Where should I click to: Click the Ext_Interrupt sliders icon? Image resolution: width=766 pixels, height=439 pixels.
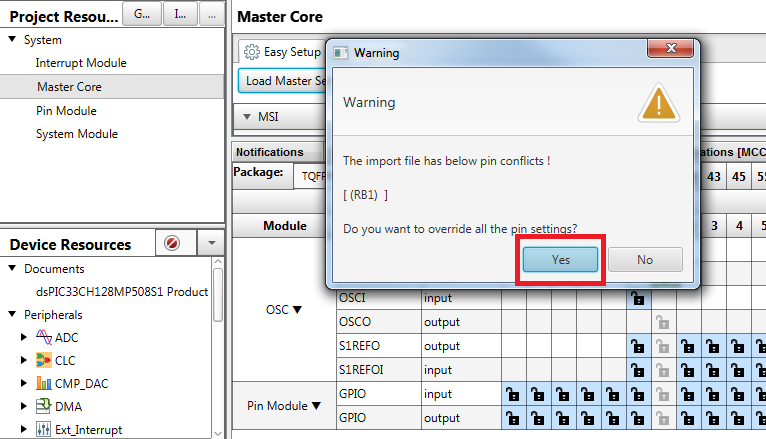(x=44, y=429)
